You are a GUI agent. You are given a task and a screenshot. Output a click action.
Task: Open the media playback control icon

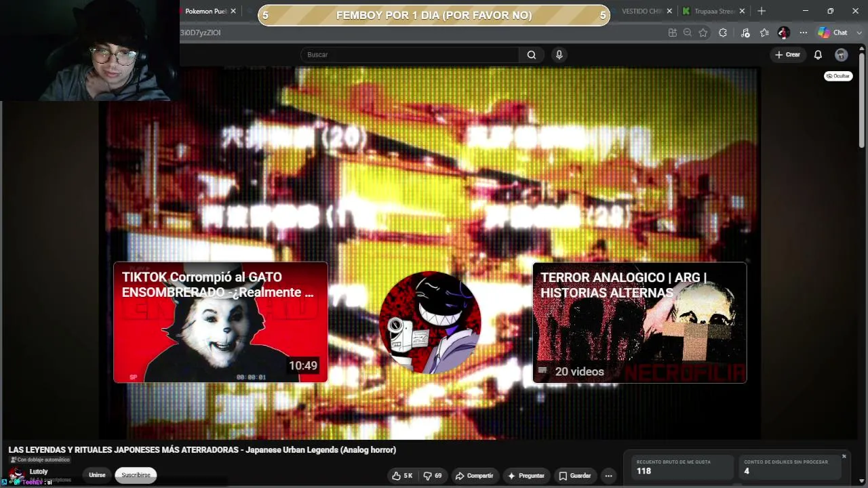745,33
